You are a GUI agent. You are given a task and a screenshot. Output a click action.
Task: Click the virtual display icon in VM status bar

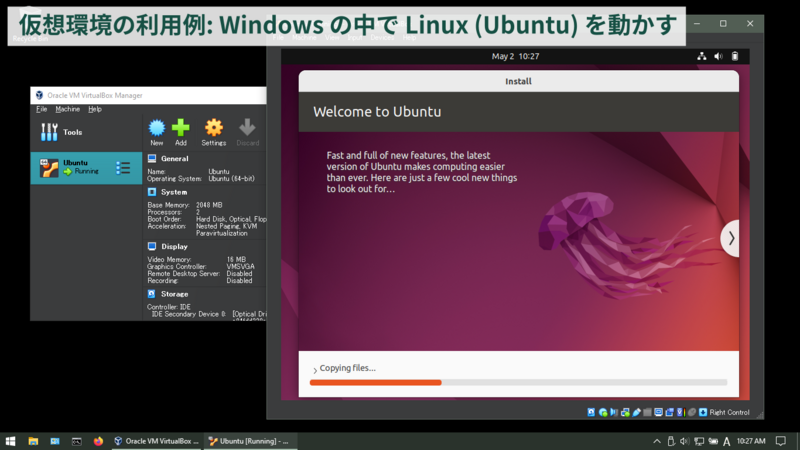click(659, 412)
